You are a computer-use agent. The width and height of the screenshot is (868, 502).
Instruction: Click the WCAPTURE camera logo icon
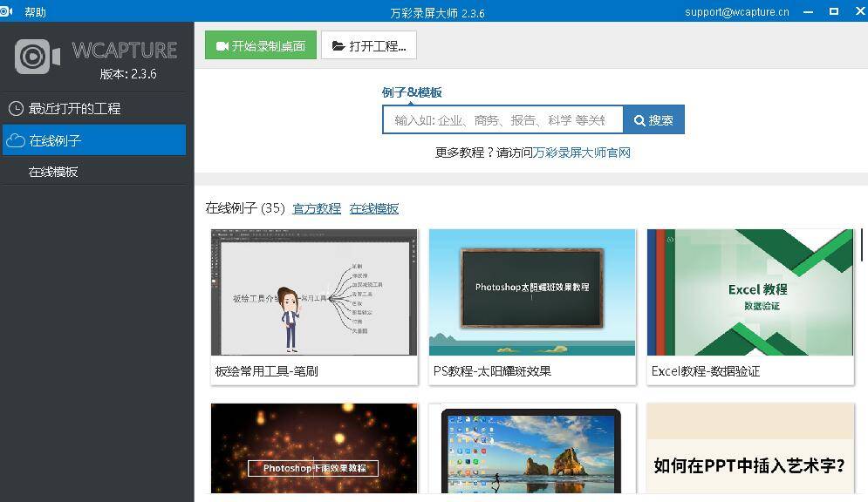point(34,54)
